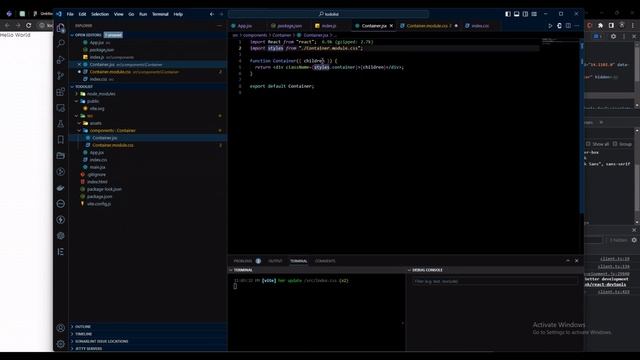Viewport: 640px width, 360px height.
Task: Close the Container.jsx editor tab
Action: pyautogui.click(x=391, y=26)
